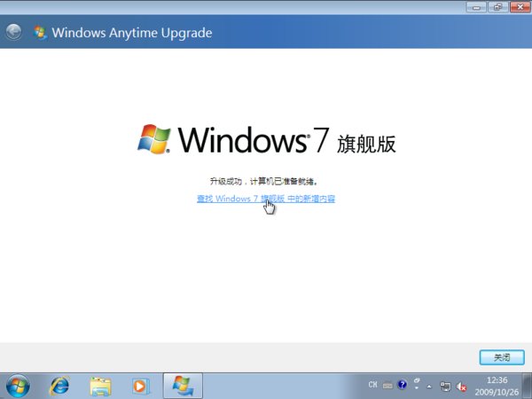The width and height of the screenshot is (532, 399).
Task: Show hidden tray icons arrow
Action: point(429,386)
